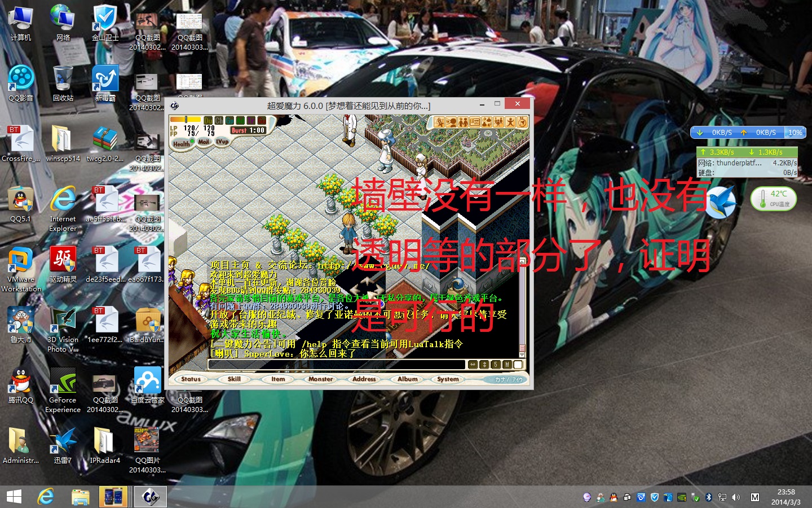Click the LVup button in the game

(222, 141)
